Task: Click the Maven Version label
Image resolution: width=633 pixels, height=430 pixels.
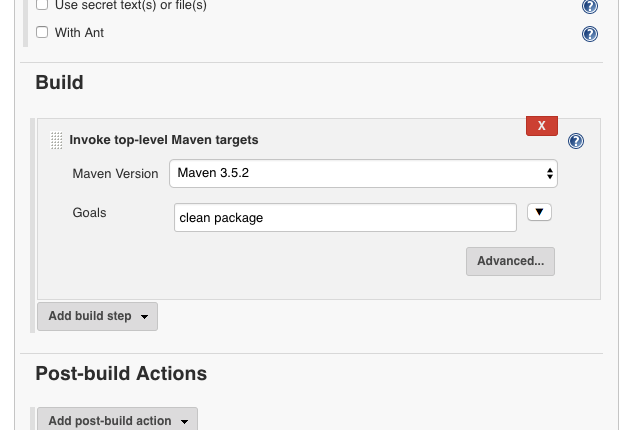Action: coord(115,174)
